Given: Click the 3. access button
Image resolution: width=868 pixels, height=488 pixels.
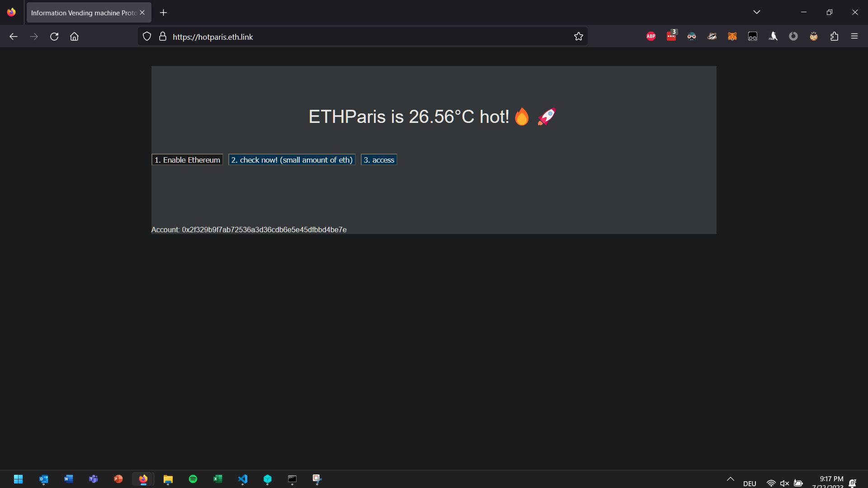Looking at the screenshot, I should pyautogui.click(x=379, y=160).
